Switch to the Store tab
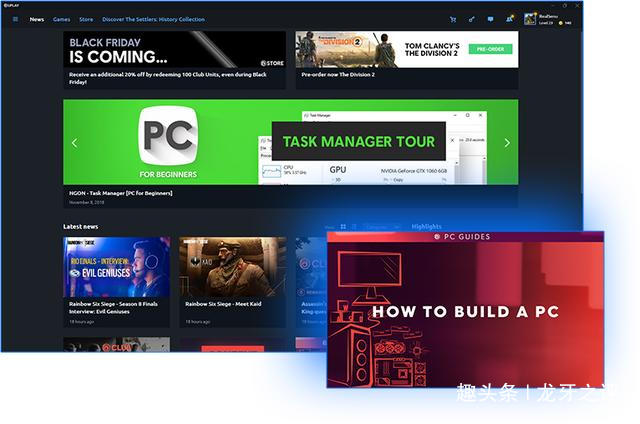The image size is (640, 424). pos(86,19)
